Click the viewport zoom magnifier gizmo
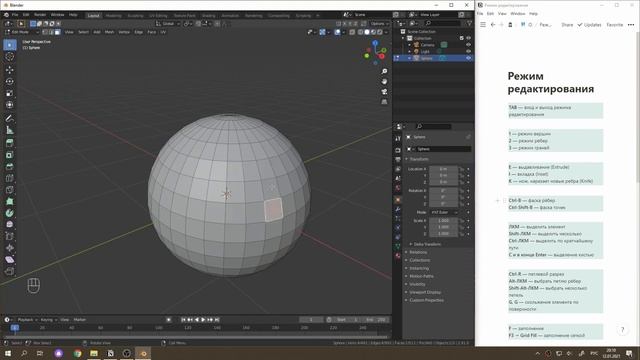 point(384,71)
